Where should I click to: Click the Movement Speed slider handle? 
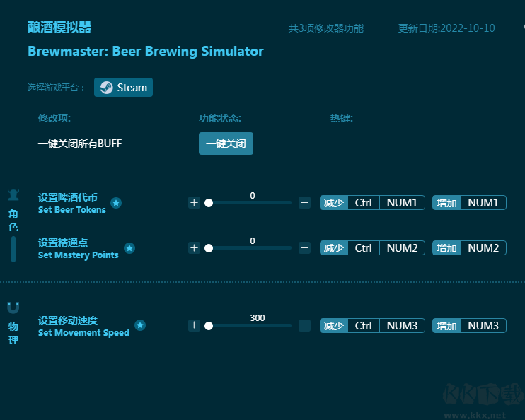click(x=209, y=326)
